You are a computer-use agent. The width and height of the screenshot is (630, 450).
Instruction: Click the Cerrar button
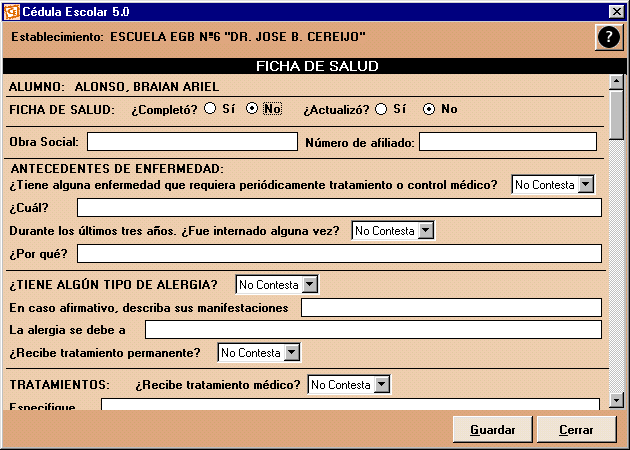point(576,430)
